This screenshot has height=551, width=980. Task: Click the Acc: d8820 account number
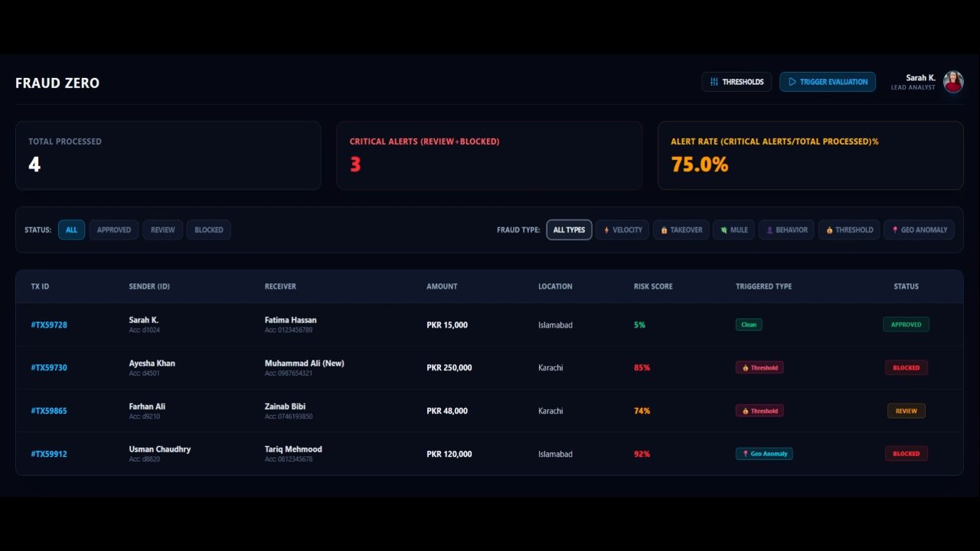(x=144, y=459)
